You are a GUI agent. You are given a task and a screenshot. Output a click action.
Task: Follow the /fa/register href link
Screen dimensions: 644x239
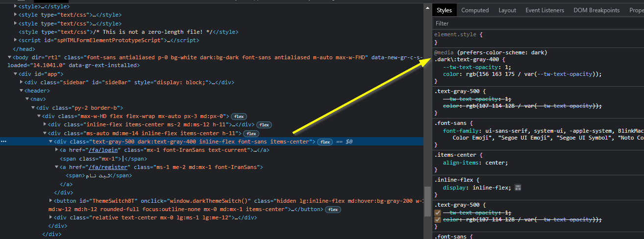tap(107, 167)
